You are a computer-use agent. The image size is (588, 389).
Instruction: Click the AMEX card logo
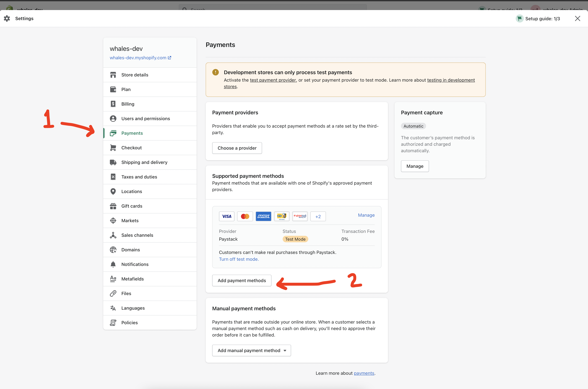(x=263, y=216)
